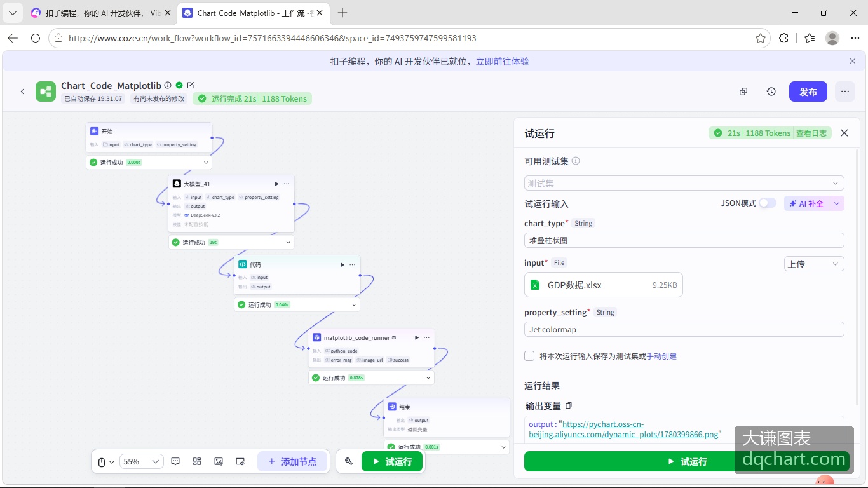The height and width of the screenshot is (488, 868).
Task: Refresh the browser page
Action: pyautogui.click(x=36, y=38)
